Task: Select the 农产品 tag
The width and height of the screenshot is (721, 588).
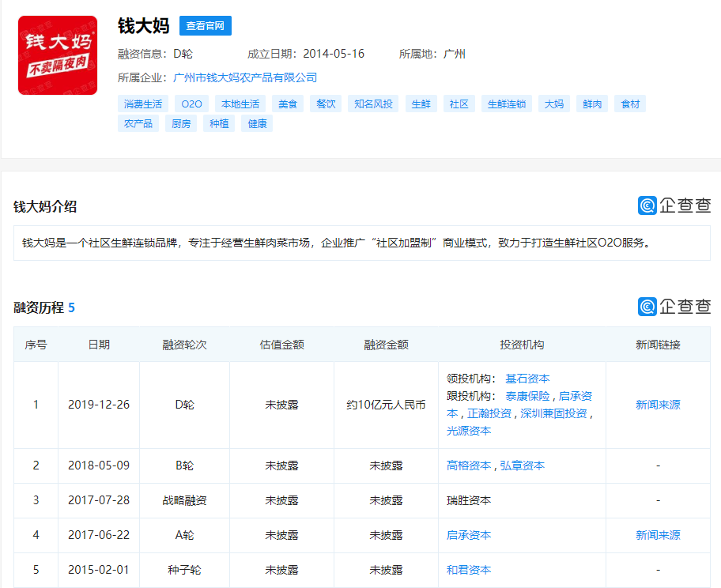Action: click(x=138, y=123)
